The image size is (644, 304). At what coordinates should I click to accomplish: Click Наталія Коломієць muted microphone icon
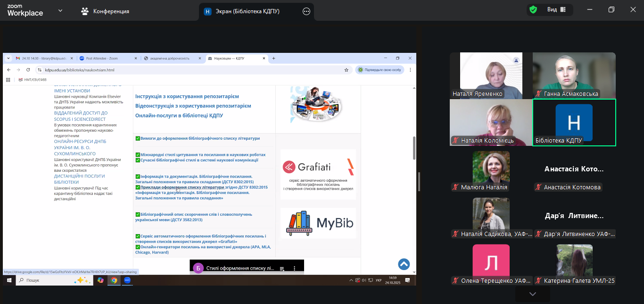point(456,140)
